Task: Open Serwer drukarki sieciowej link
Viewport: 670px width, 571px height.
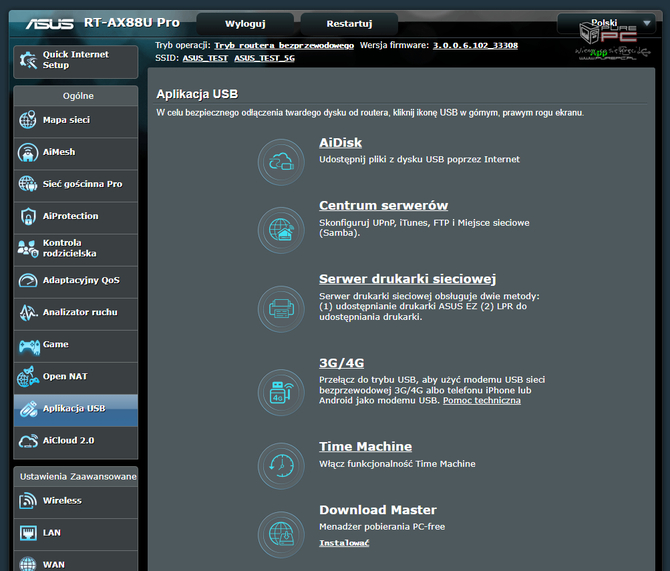Action: 407,279
